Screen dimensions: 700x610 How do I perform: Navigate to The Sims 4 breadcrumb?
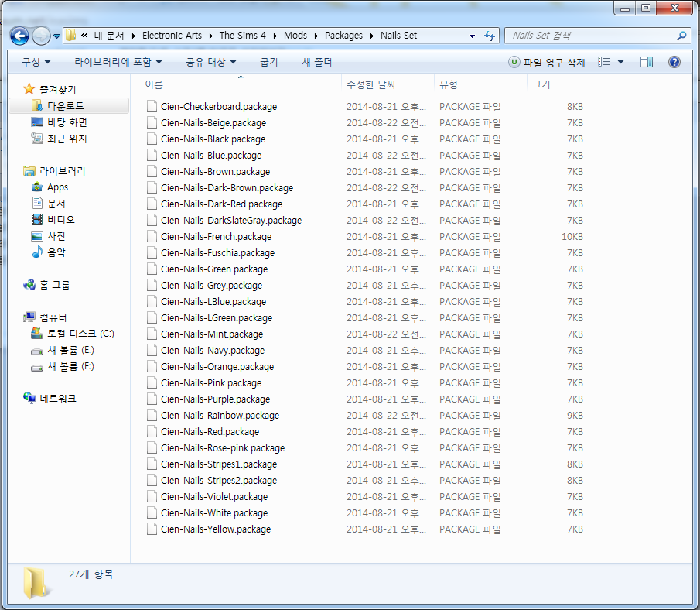coord(242,36)
